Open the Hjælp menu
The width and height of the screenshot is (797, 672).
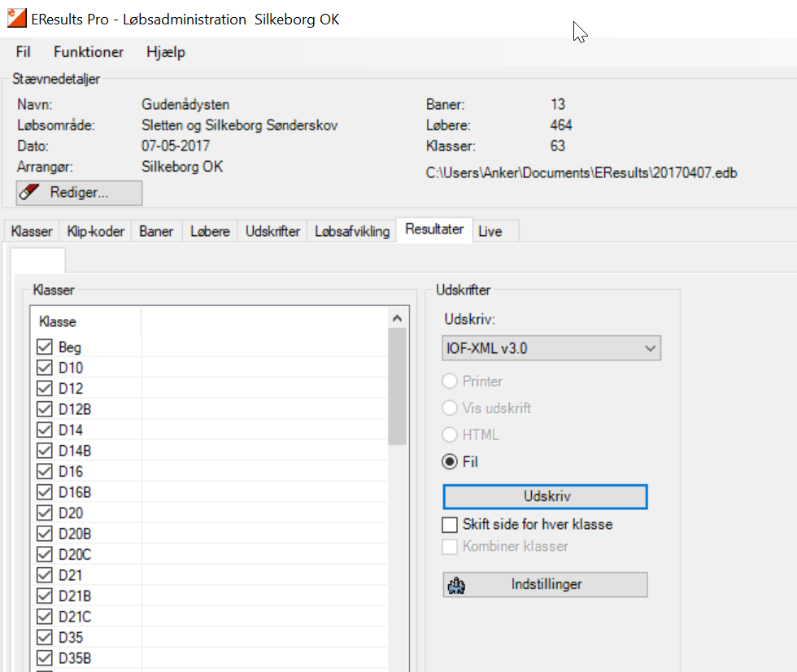166,52
